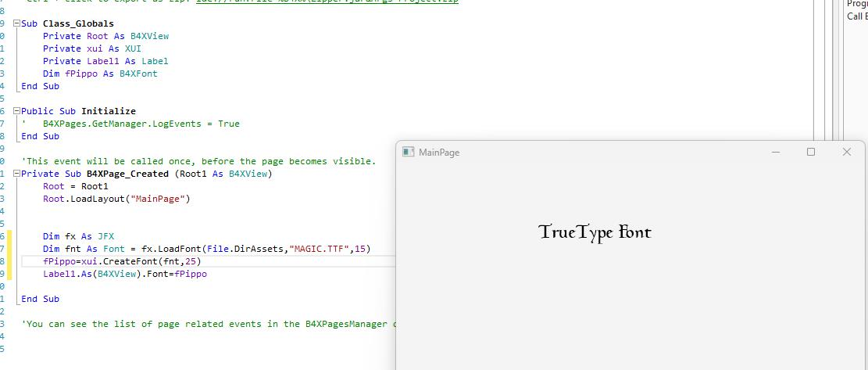Collapse the Class_Globals sub fold marker
This screenshot has height=370, width=868.
click(x=16, y=23)
